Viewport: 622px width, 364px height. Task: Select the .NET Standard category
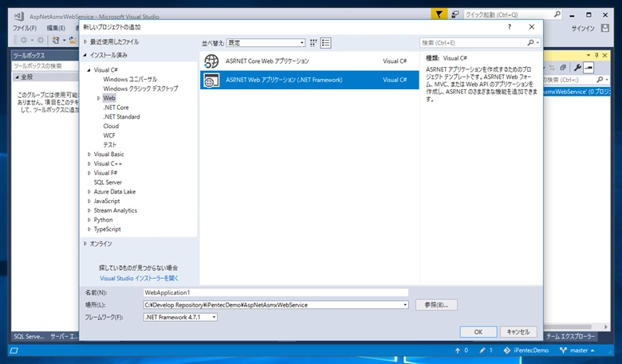121,117
